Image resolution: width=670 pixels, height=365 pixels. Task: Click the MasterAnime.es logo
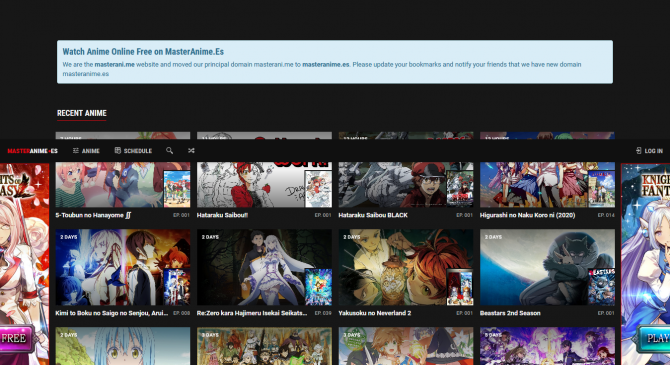(x=32, y=151)
